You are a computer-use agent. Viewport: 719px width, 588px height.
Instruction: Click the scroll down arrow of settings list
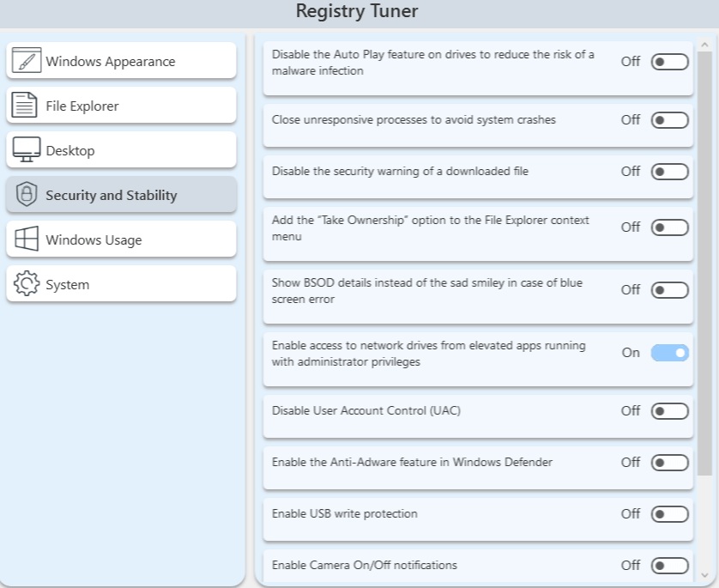tap(704, 575)
